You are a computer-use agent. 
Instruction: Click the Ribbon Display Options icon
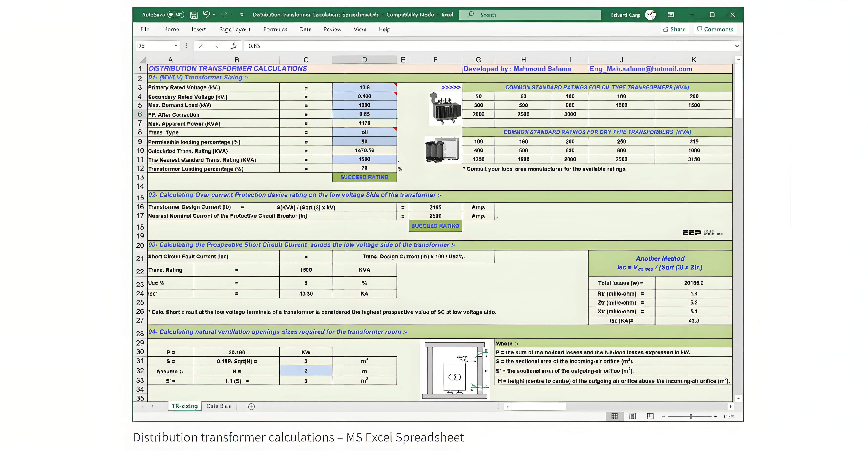coord(671,15)
